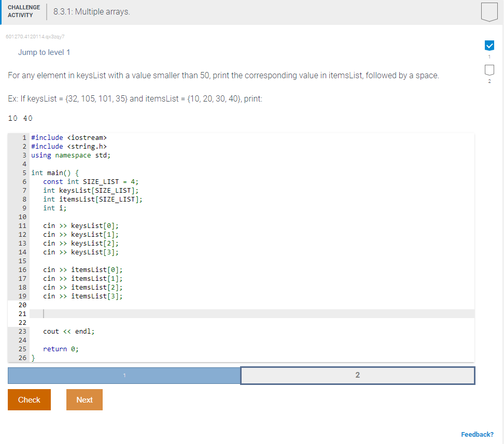Click the line return 0;
Screen dimensions: 504x444
pyautogui.click(x=62, y=349)
